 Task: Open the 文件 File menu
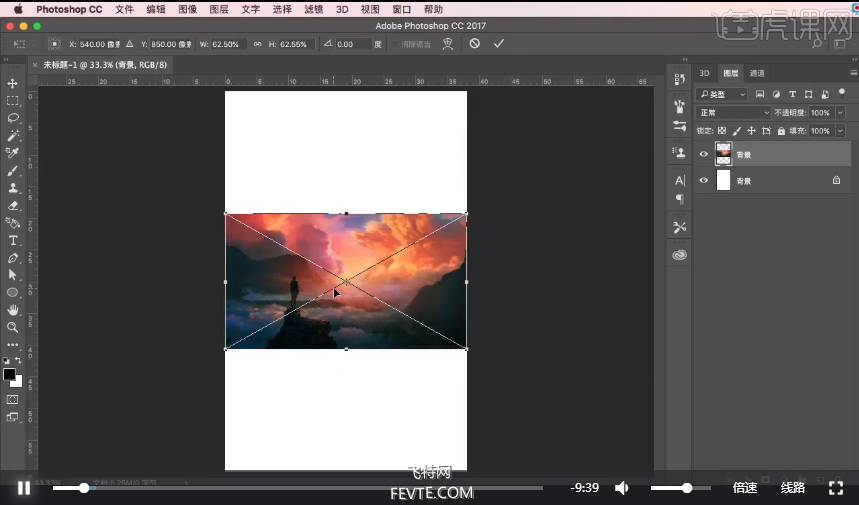(x=124, y=9)
